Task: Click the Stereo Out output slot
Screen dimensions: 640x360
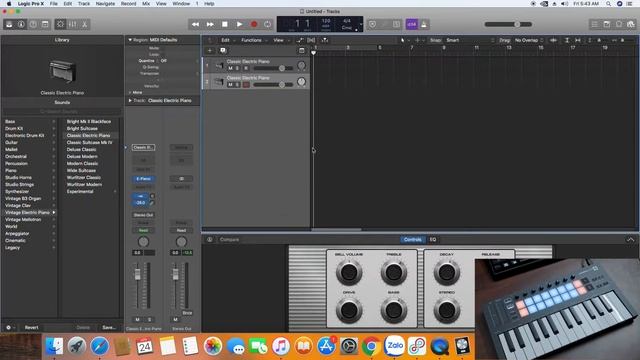Action: 143,215
